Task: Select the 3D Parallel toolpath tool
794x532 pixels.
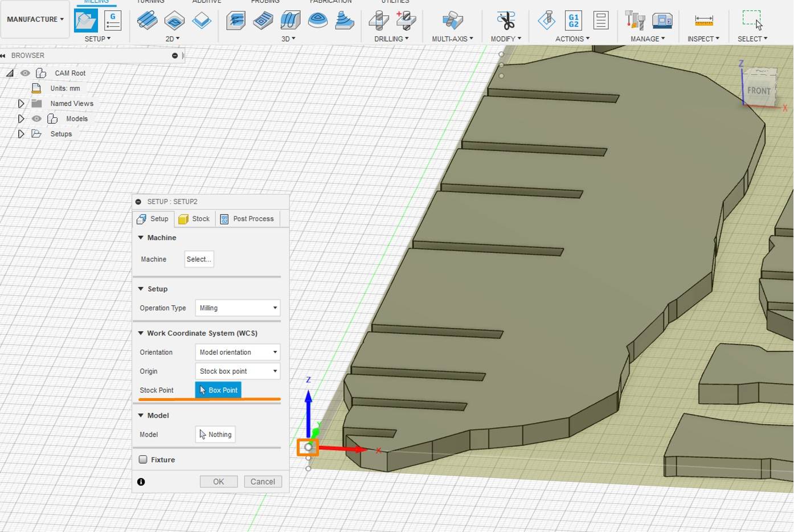Action: click(290, 21)
